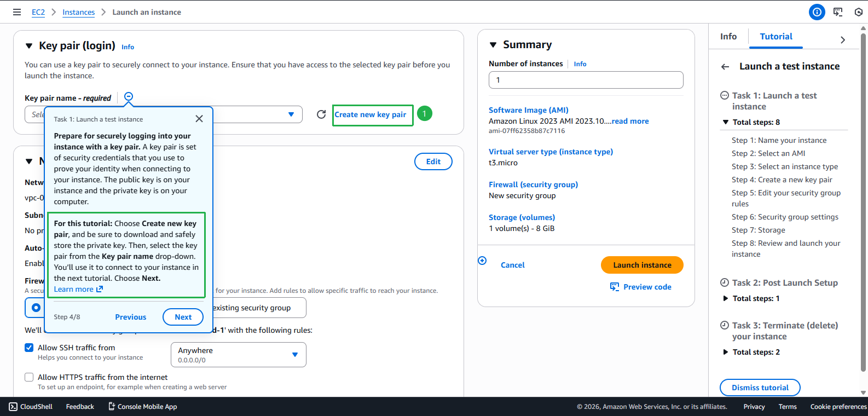Image resolution: width=868 pixels, height=416 pixels.
Task: Click the Preview code icon
Action: [x=615, y=287]
